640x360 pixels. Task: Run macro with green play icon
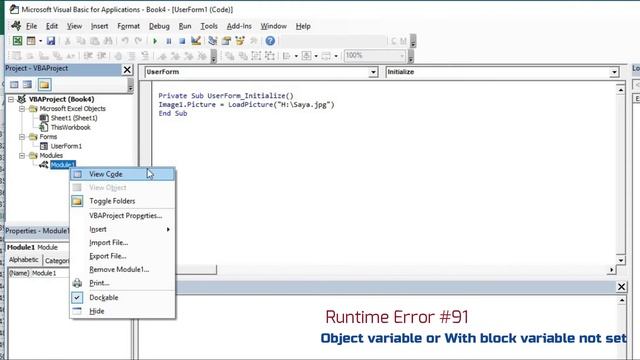click(x=155, y=41)
